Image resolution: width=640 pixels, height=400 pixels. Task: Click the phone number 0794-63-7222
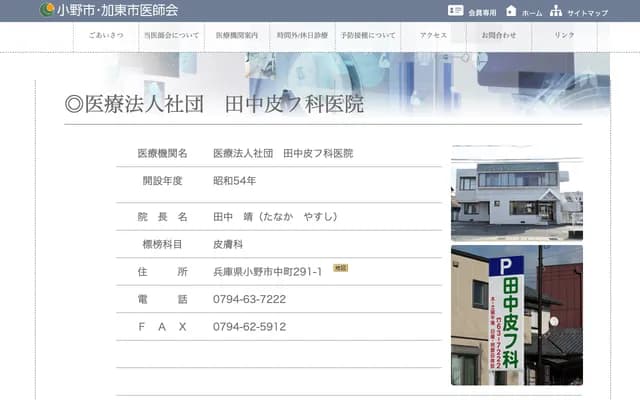pyautogui.click(x=249, y=299)
